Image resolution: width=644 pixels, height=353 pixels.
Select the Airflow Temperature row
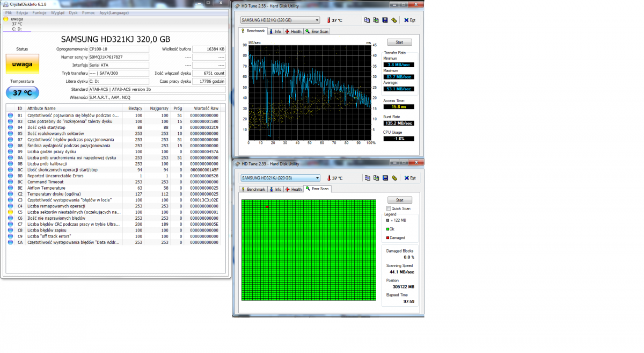[114, 188]
